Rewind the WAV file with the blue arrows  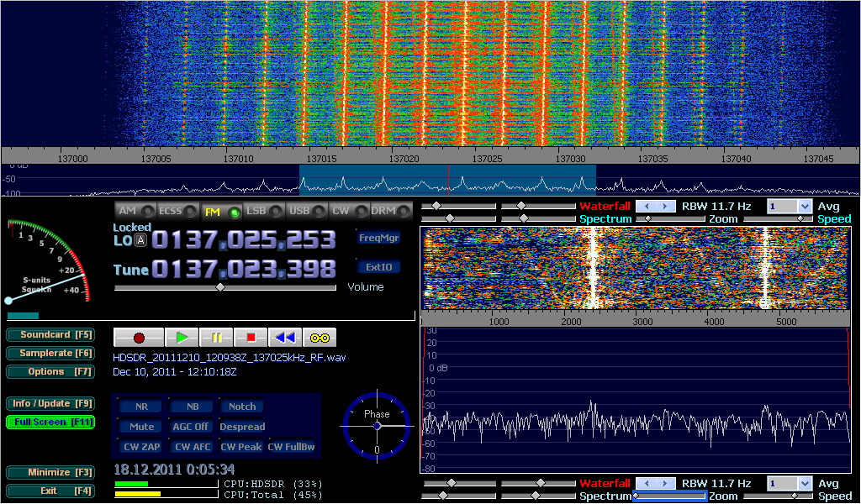tap(285, 338)
